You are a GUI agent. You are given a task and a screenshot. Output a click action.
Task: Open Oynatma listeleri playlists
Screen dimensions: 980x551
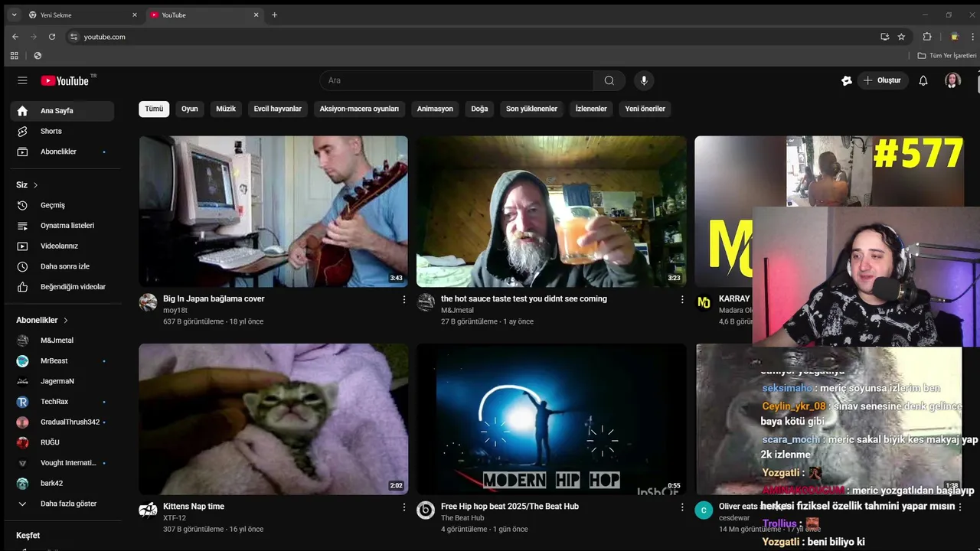point(62,226)
